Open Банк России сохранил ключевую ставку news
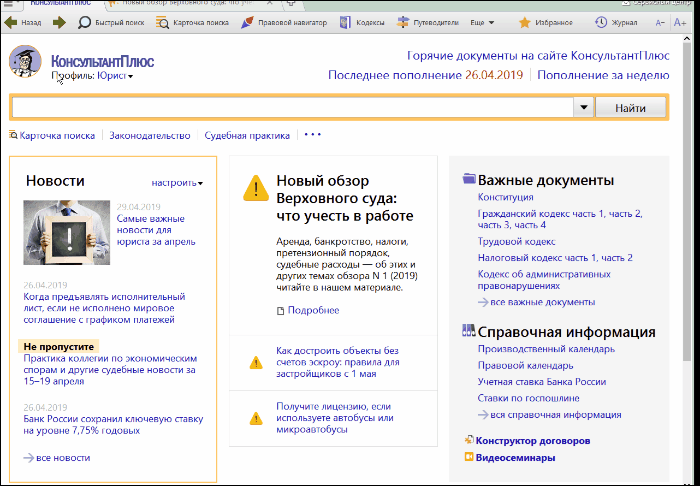700x486 pixels. pyautogui.click(x=113, y=425)
